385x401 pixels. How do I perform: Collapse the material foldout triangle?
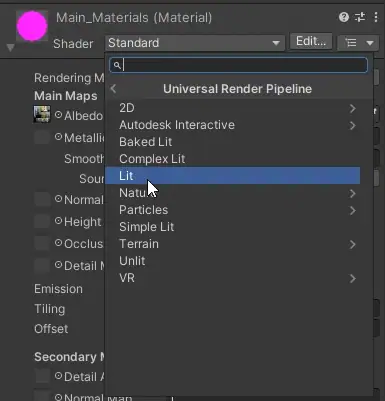coord(10,48)
